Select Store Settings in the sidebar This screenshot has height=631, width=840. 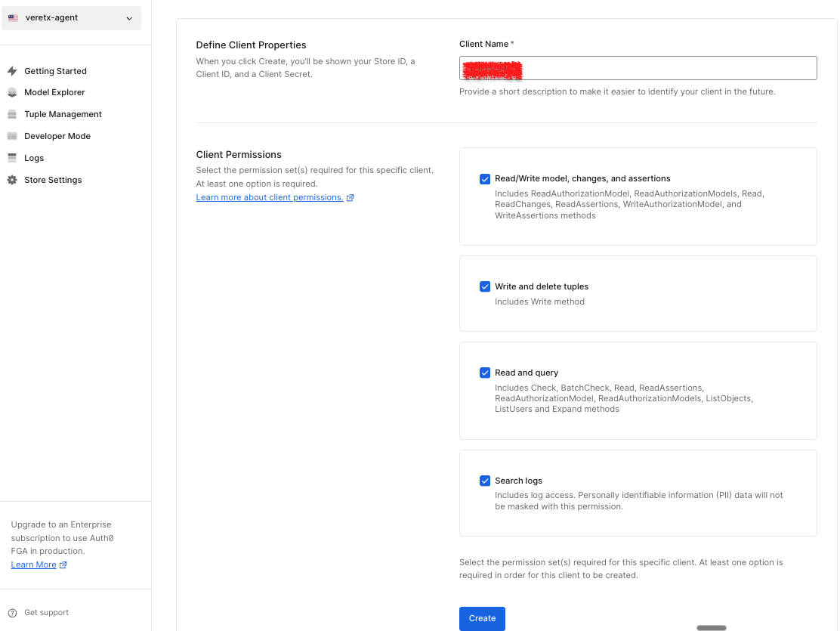pyautogui.click(x=54, y=180)
